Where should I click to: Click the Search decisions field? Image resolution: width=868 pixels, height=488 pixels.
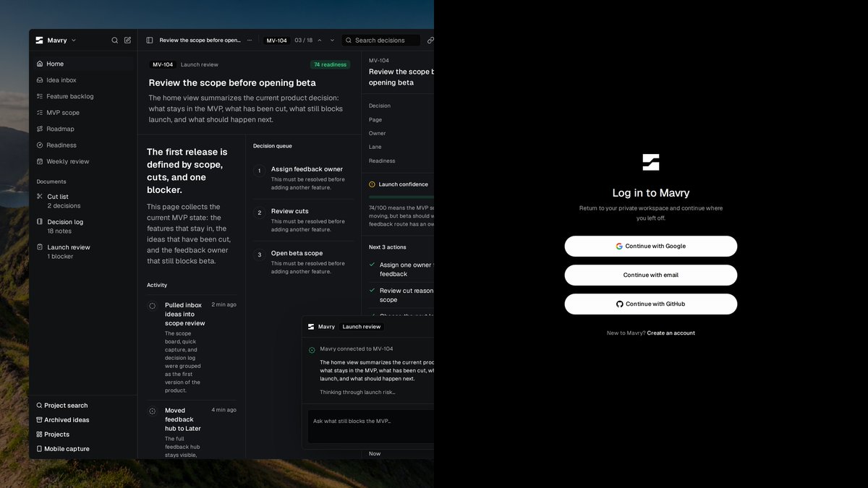pyautogui.click(x=380, y=40)
